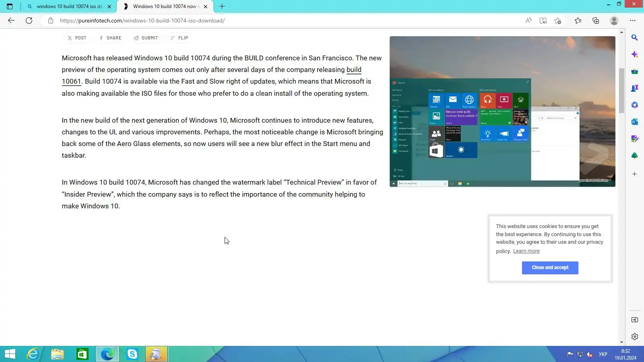644x362 pixels.
Task: Open the 'build 10061' article link
Action: tap(212, 75)
